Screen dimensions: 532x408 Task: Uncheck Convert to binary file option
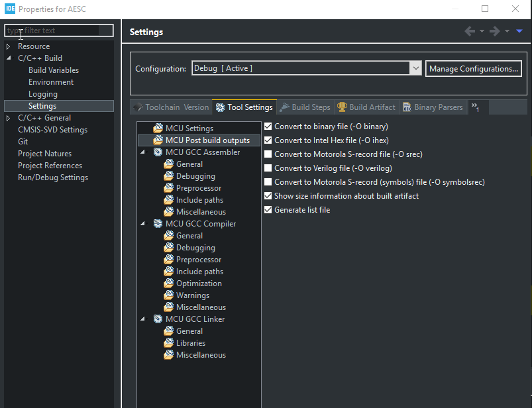268,126
